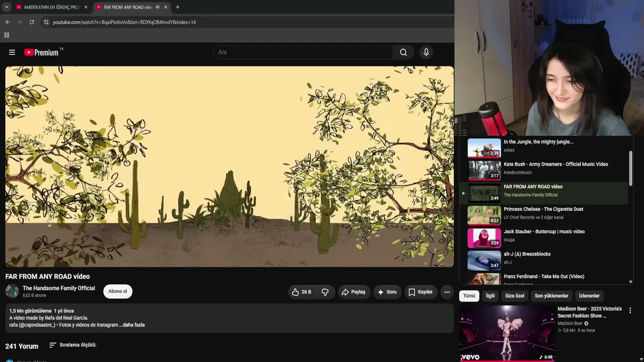Play In the Jungle playlist thumbnail

[x=484, y=148]
